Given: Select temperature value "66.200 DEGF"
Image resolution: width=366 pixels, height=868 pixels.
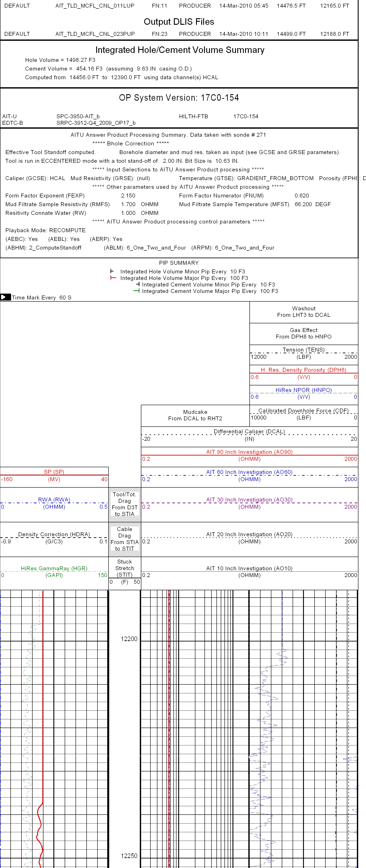Looking at the screenshot, I should point(312,204).
